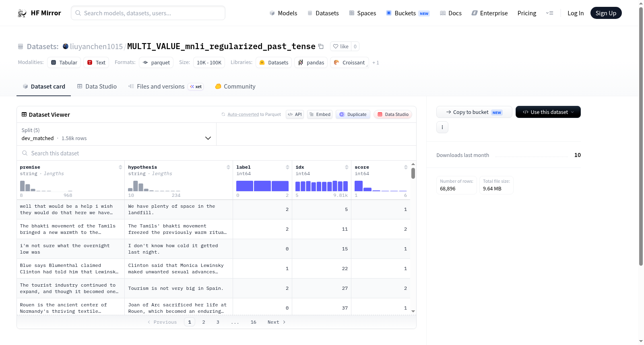Open Docs in top navigation
This screenshot has height=345, width=644.
[451, 13]
